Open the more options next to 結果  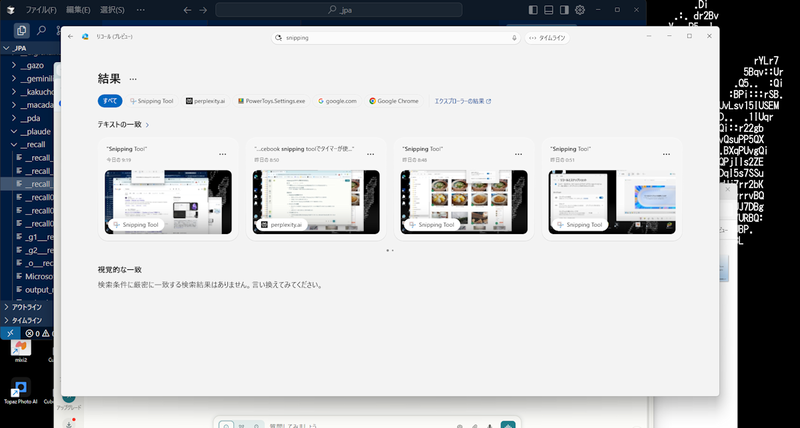point(133,79)
